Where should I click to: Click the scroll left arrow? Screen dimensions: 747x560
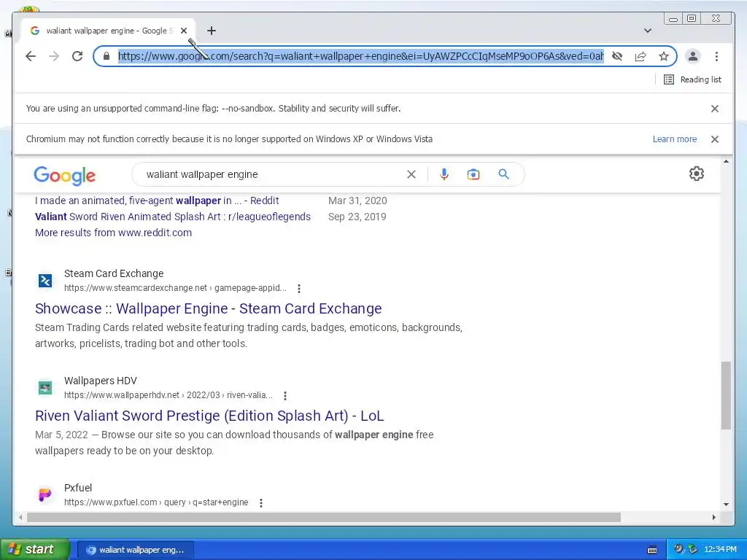20,517
